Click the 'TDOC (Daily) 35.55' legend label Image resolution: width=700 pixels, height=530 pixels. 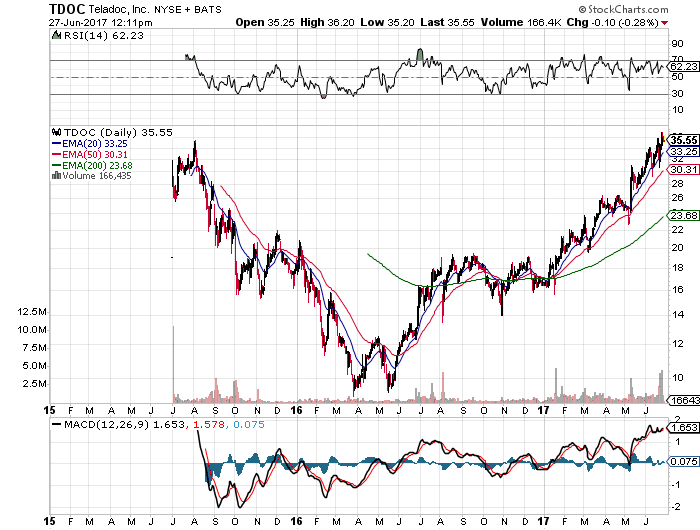tap(118, 133)
